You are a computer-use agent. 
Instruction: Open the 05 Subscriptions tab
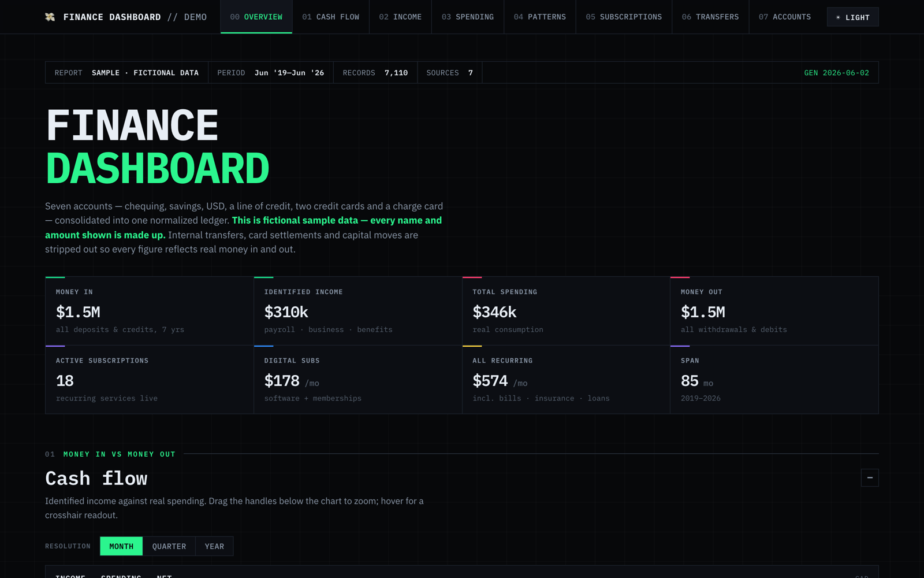(x=624, y=17)
